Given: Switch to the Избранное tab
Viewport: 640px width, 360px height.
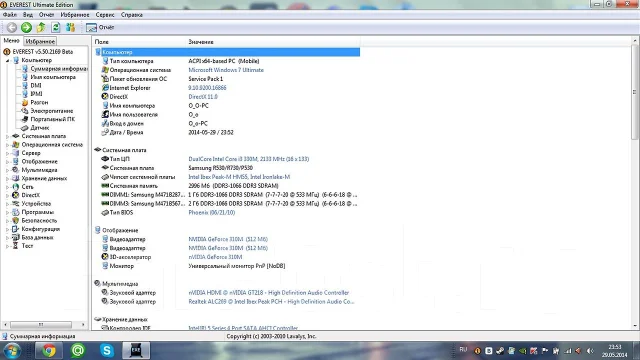Looking at the screenshot, I should (40, 41).
